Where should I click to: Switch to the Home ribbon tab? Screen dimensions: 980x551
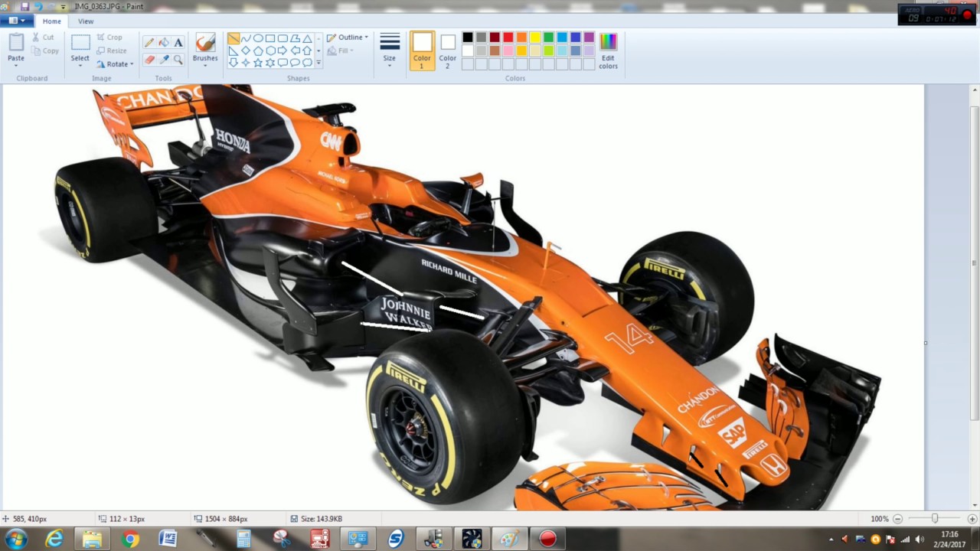point(52,21)
